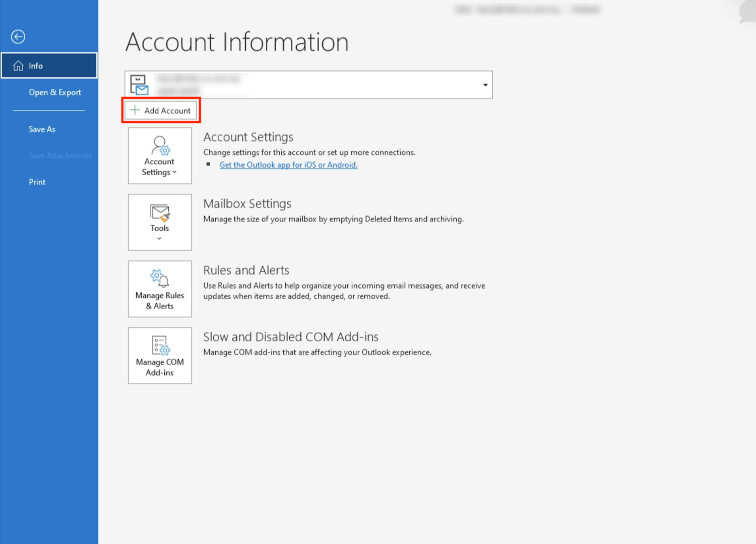Select Save As in the sidebar

point(42,129)
